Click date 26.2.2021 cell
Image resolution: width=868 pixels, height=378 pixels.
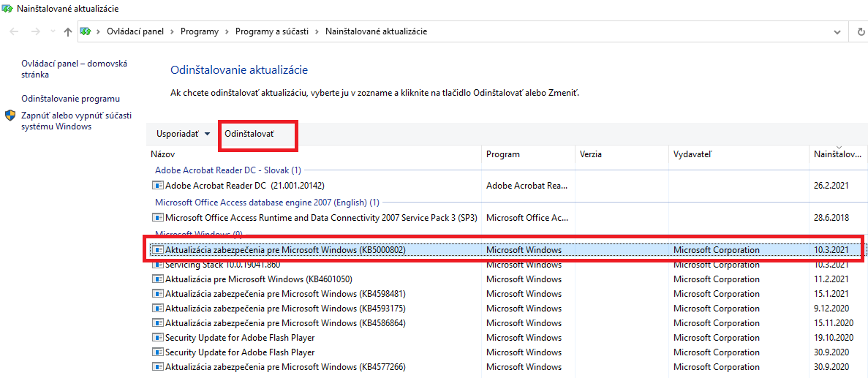[831, 186]
